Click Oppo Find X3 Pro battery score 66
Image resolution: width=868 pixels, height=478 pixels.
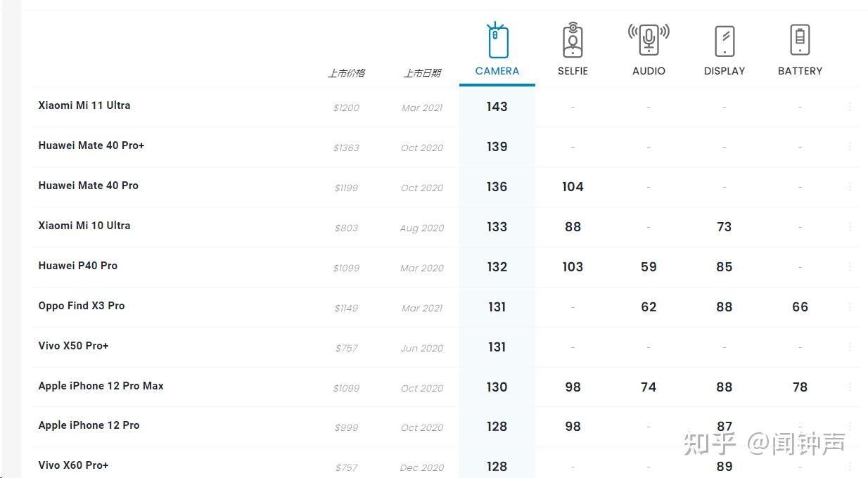click(800, 307)
